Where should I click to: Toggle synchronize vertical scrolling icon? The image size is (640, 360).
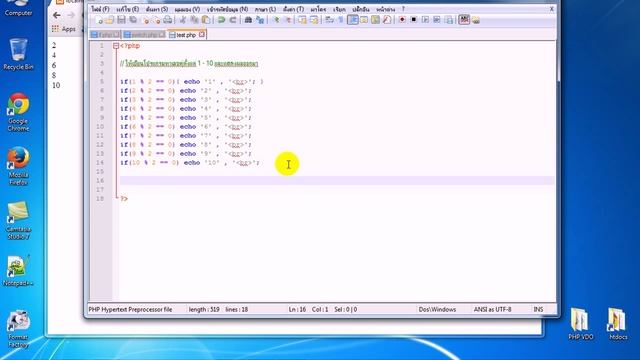click(302, 20)
